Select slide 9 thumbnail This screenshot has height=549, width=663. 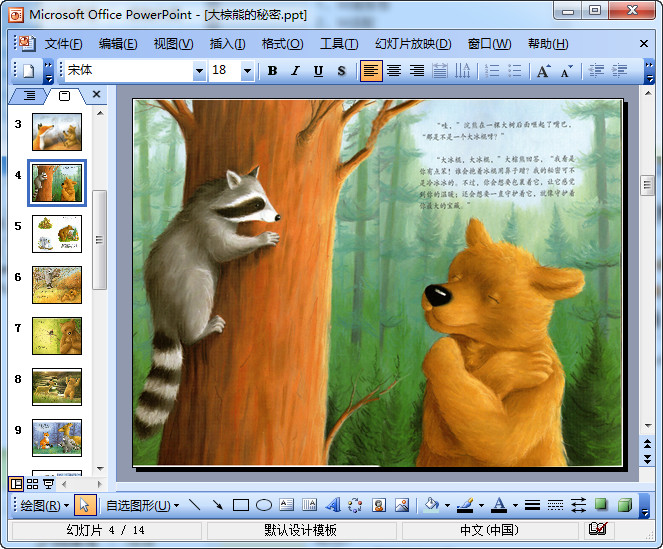(x=57, y=438)
